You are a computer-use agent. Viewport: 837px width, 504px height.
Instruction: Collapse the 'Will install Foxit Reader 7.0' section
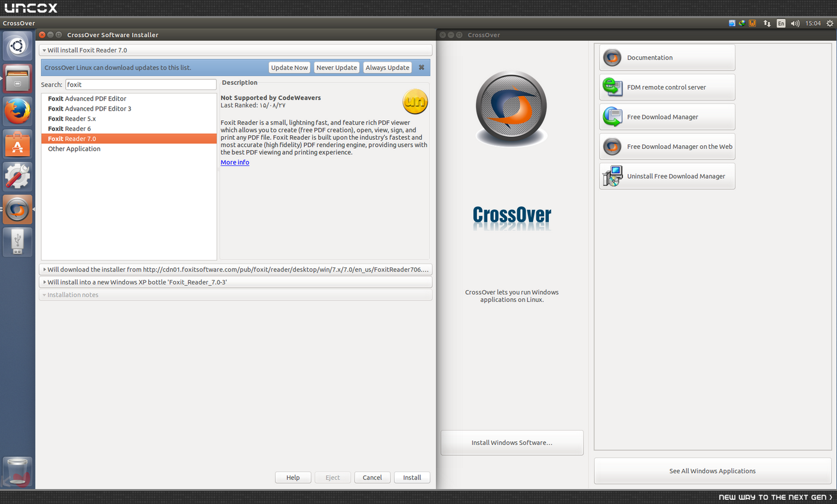(236, 50)
